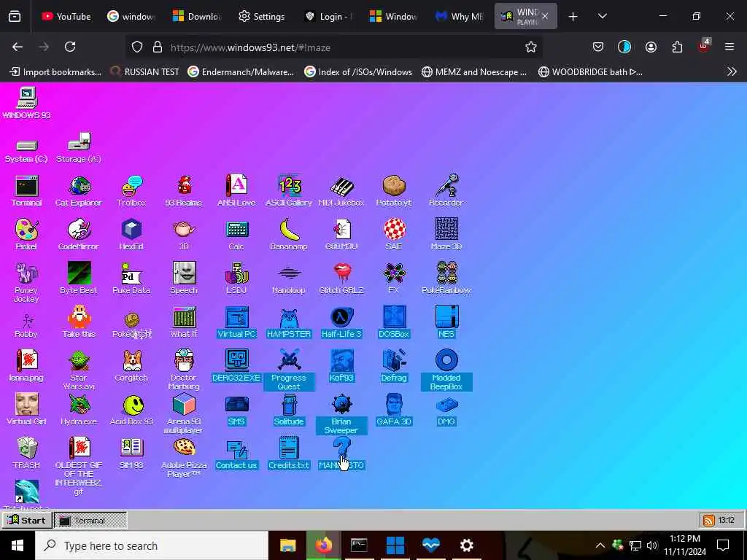Open the WINDOWS 93 computer icon

point(27,102)
